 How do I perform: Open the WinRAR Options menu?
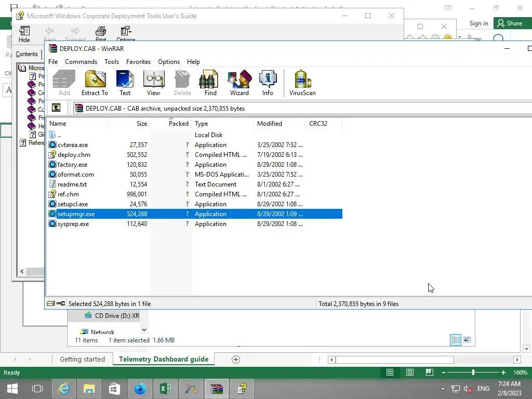click(169, 62)
